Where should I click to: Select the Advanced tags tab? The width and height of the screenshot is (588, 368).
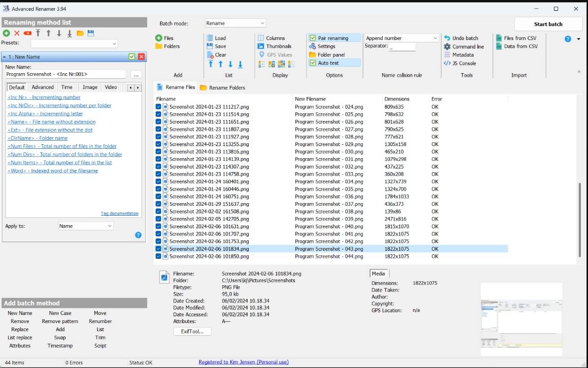[43, 87]
